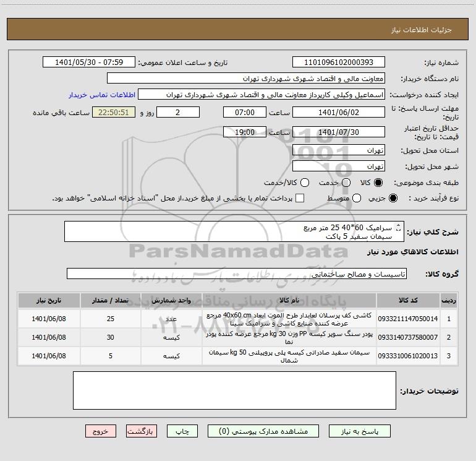Click the عدد unit cell in row 1
The image size is (476, 461).
tap(171, 319)
